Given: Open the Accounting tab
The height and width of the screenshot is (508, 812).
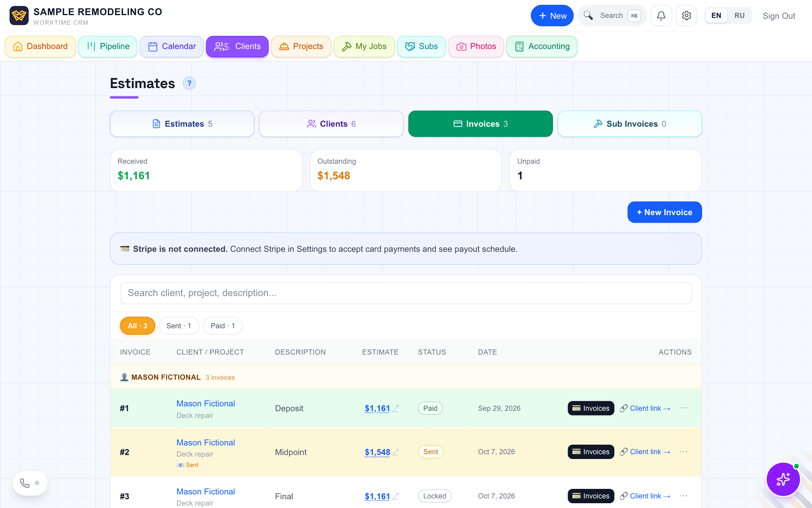Looking at the screenshot, I should (542, 47).
